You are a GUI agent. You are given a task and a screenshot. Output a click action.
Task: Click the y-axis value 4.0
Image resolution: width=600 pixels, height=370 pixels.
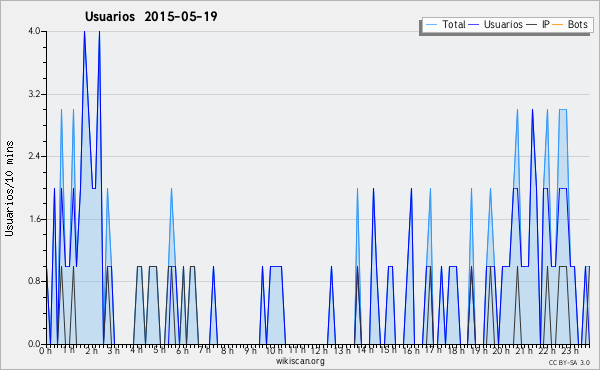(x=34, y=31)
